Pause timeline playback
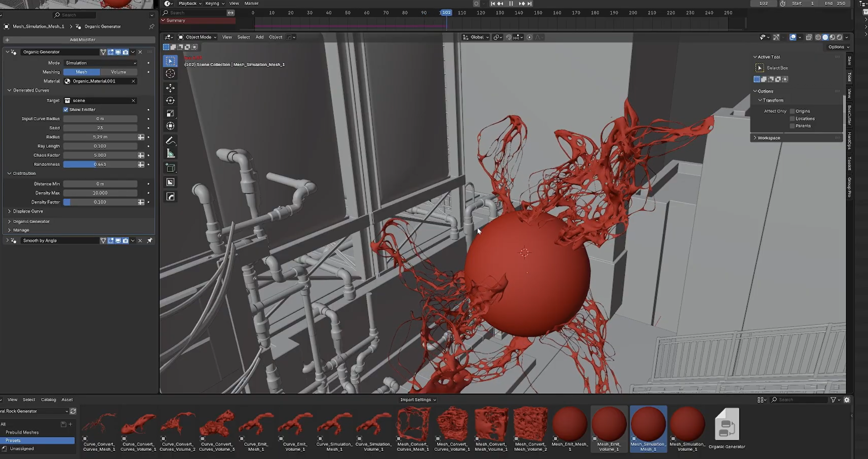The width and height of the screenshot is (868, 459). (x=511, y=3)
